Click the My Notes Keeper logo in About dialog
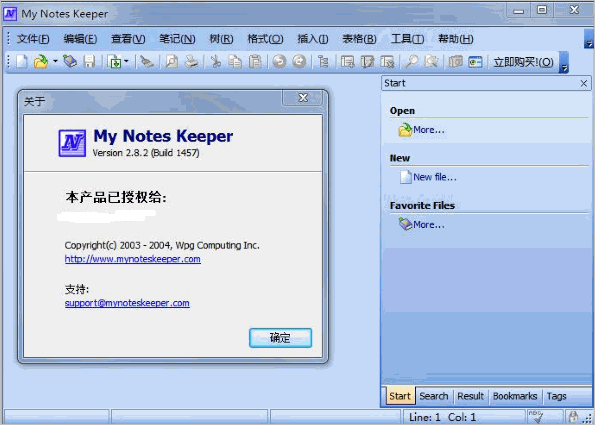 point(72,143)
